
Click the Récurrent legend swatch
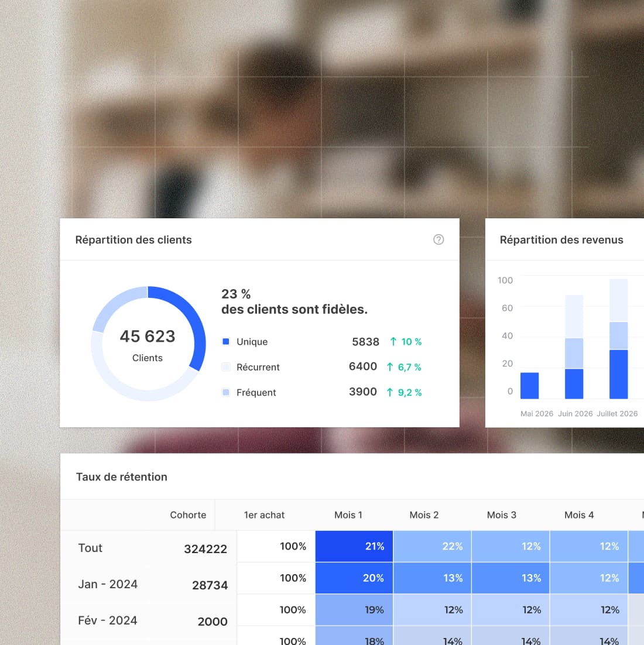225,367
